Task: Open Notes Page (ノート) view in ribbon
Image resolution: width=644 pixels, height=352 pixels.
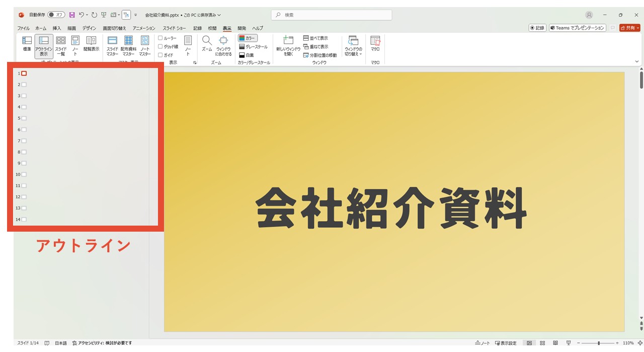Action: [75, 46]
